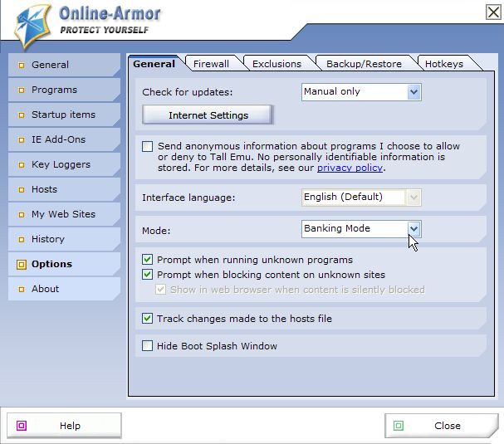The height and width of the screenshot is (444, 504).
Task: Open the Hosts section
Action: pos(64,189)
